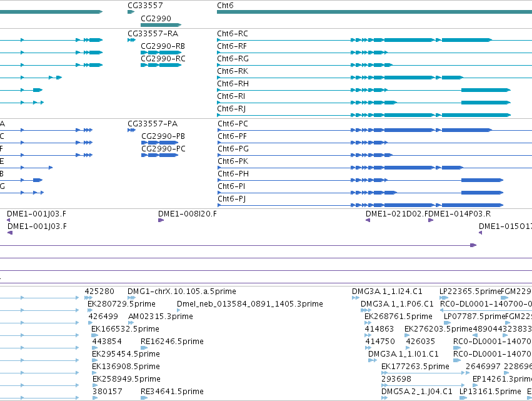
Task: Click the Cht6 gene bar
Action: point(374,12)
